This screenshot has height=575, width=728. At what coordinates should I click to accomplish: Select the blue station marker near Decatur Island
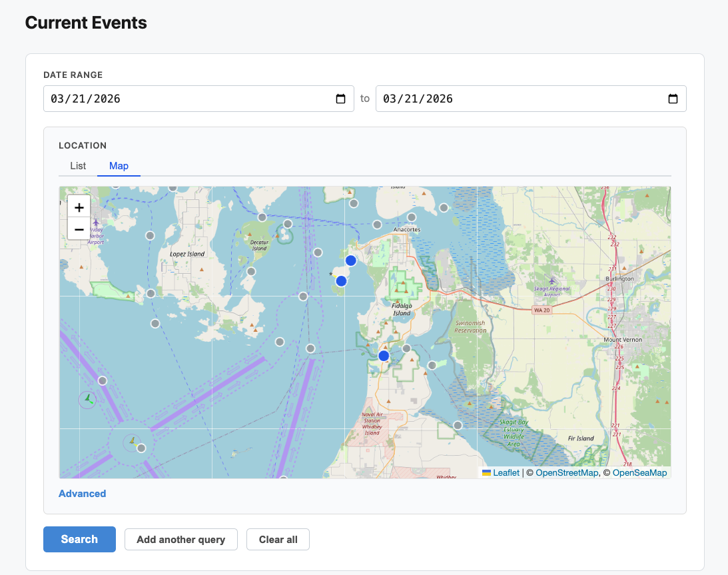coord(351,261)
